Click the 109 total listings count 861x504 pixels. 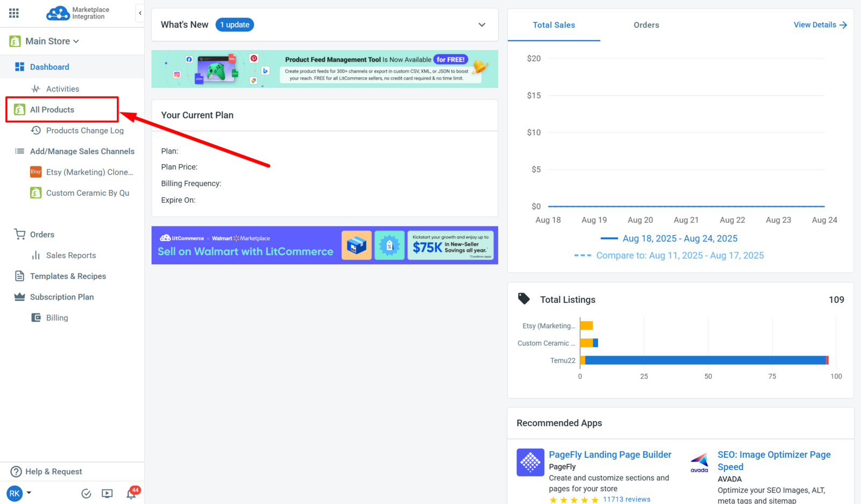tap(836, 300)
